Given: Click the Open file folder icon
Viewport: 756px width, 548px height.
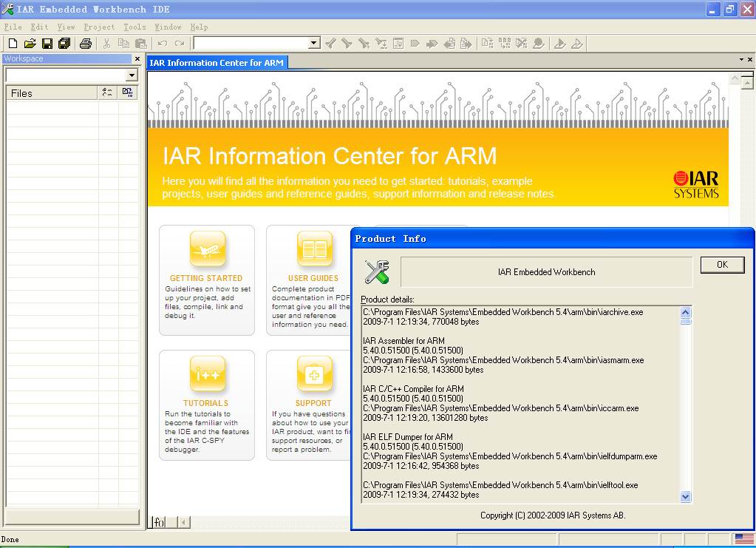Looking at the screenshot, I should click(30, 44).
